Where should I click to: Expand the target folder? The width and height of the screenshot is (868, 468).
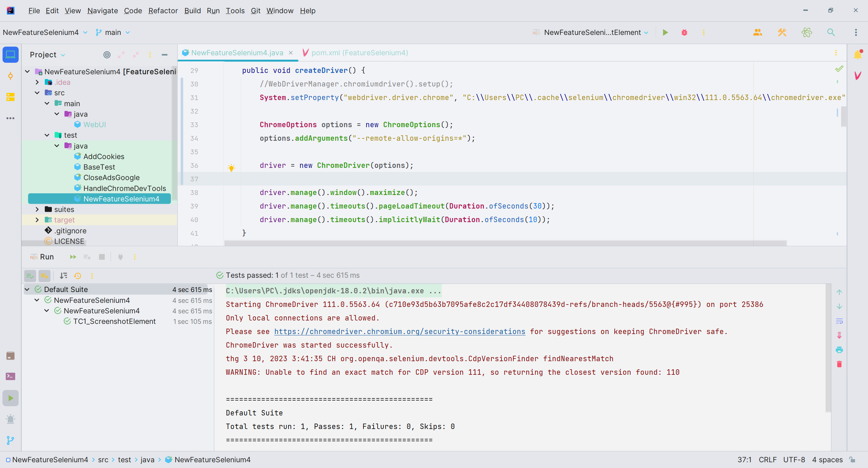coord(37,220)
